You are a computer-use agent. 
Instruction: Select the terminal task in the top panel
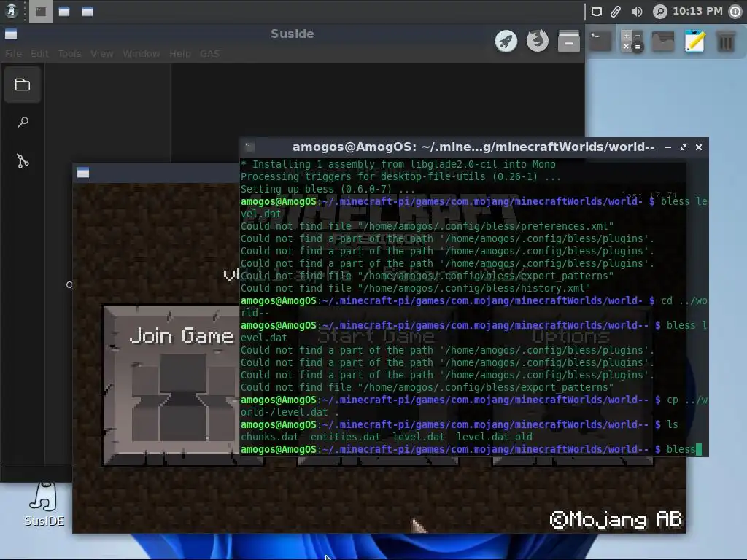pos(41,12)
